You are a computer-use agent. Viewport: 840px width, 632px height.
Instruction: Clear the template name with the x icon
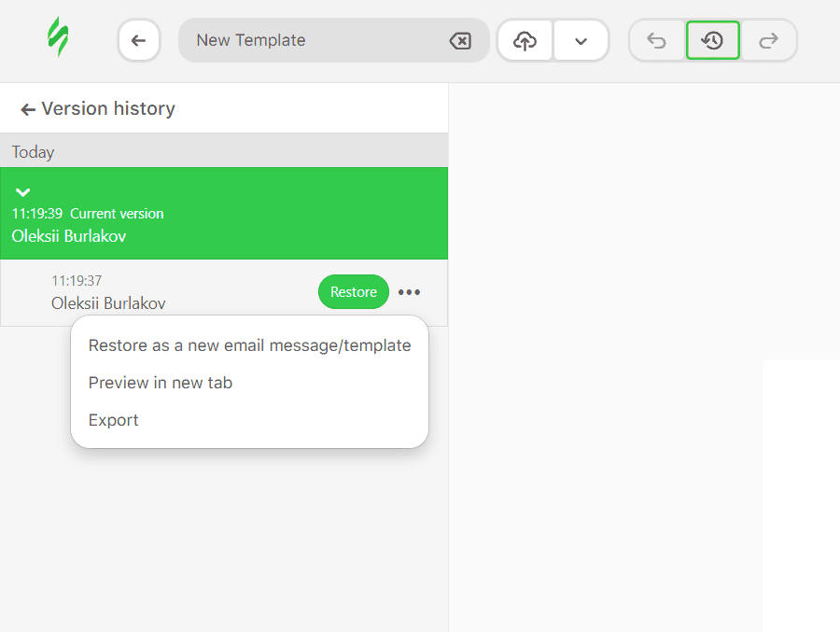click(460, 40)
